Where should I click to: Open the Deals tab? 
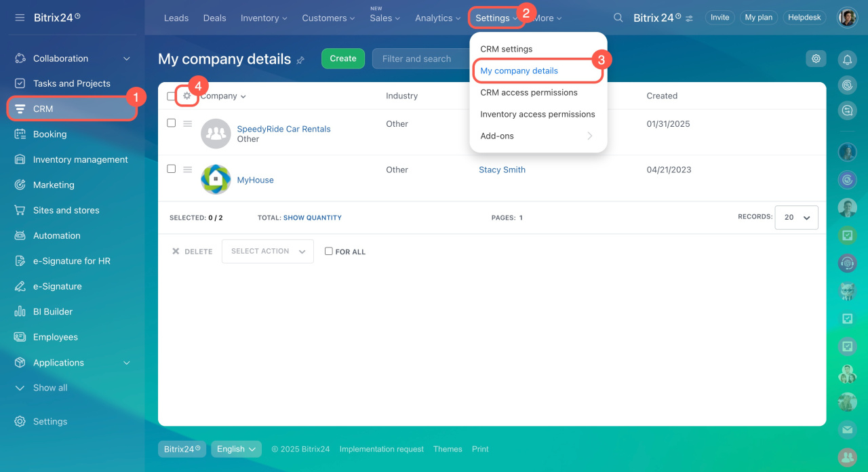click(214, 18)
